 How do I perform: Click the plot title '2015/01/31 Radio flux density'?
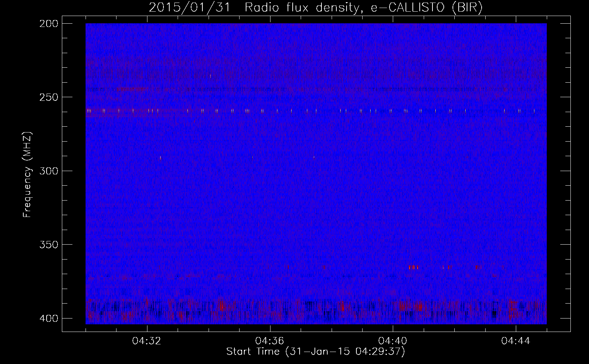click(316, 8)
